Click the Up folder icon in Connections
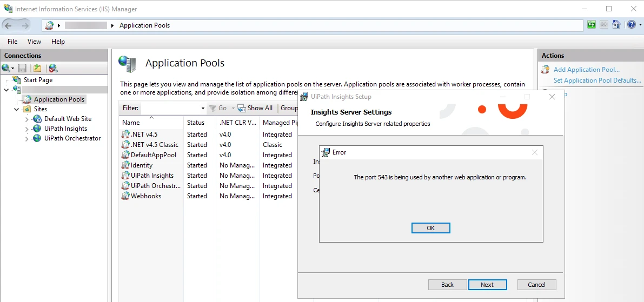This screenshot has height=302, width=644. pyautogui.click(x=37, y=68)
